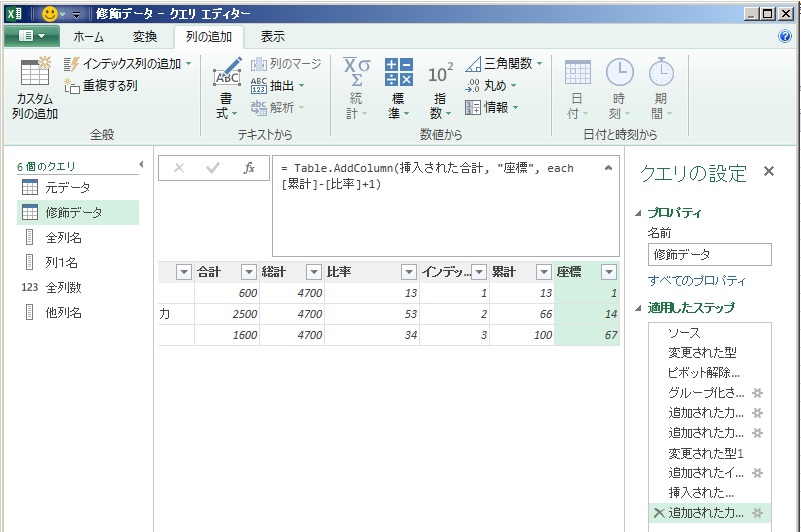
Task: Select the 全列名 query
Action: point(78,237)
